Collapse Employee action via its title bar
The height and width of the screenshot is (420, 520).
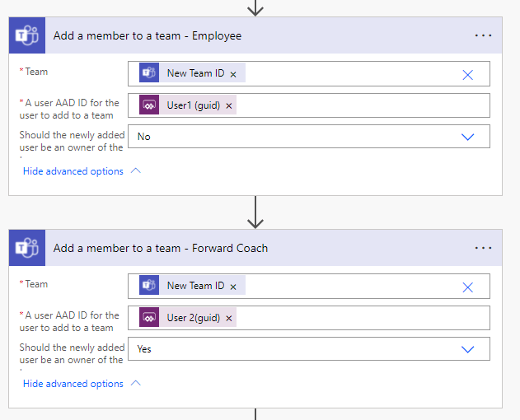tap(247, 36)
